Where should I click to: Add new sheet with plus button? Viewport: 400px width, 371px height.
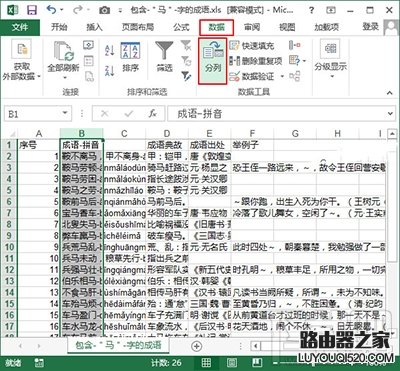coord(197,346)
